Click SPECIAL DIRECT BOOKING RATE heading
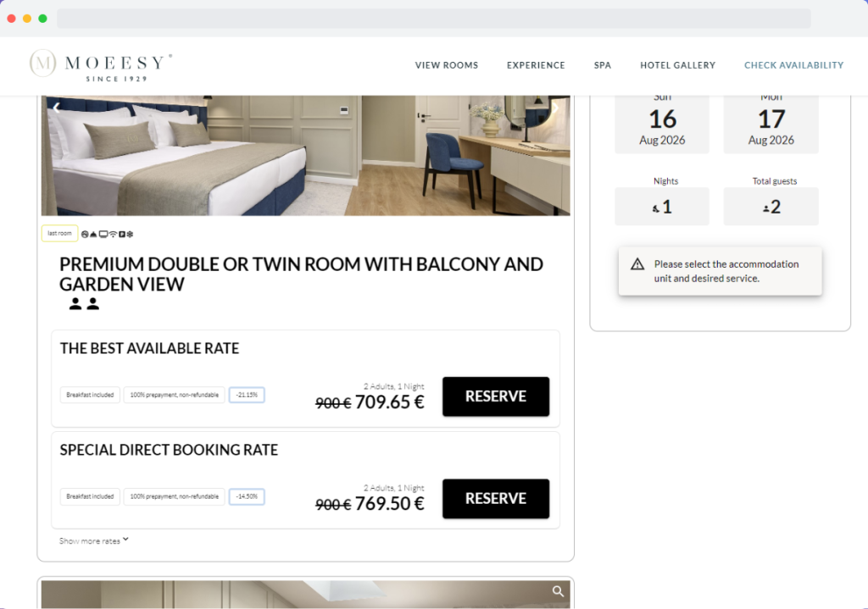Image resolution: width=868 pixels, height=609 pixels. pos(169,451)
